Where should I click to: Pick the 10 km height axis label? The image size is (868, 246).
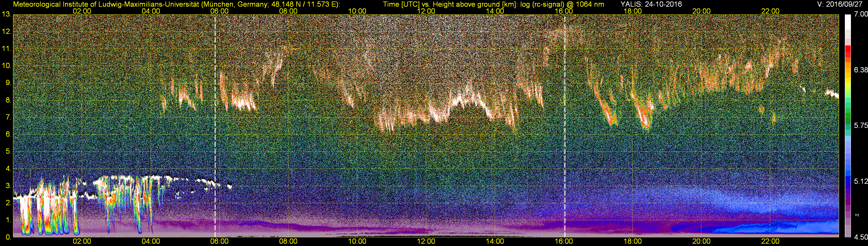pyautogui.click(x=6, y=66)
